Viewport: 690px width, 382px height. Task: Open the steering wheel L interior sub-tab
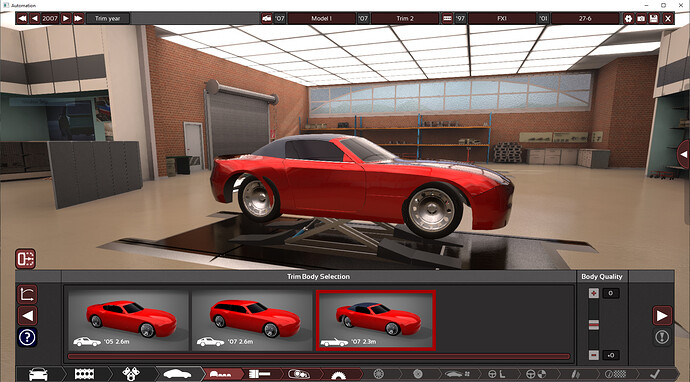click(496, 374)
